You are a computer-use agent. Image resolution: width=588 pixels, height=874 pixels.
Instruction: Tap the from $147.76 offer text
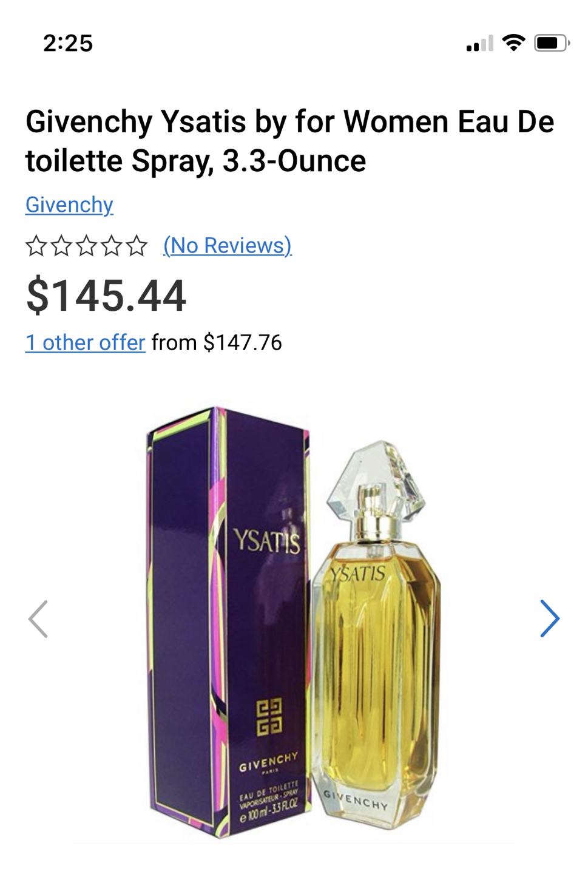click(x=217, y=342)
